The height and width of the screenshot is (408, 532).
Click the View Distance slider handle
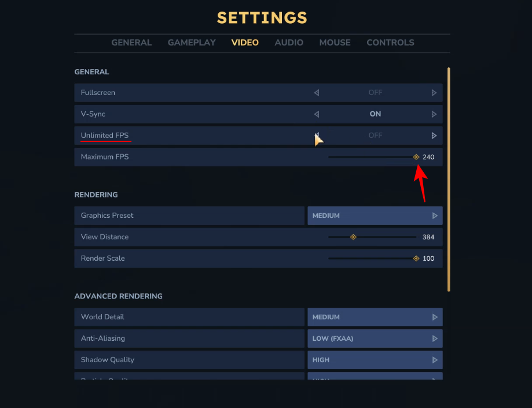pyautogui.click(x=353, y=237)
